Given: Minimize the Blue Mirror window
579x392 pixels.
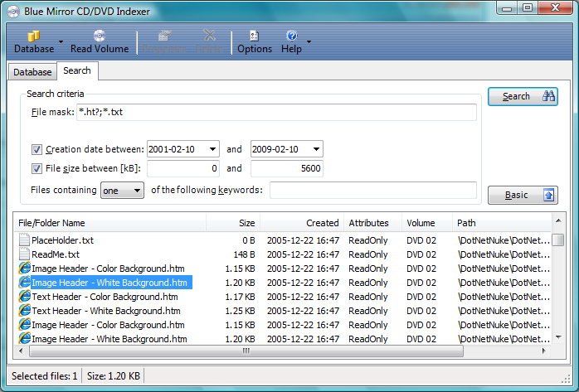Looking at the screenshot, I should tap(507, 8).
